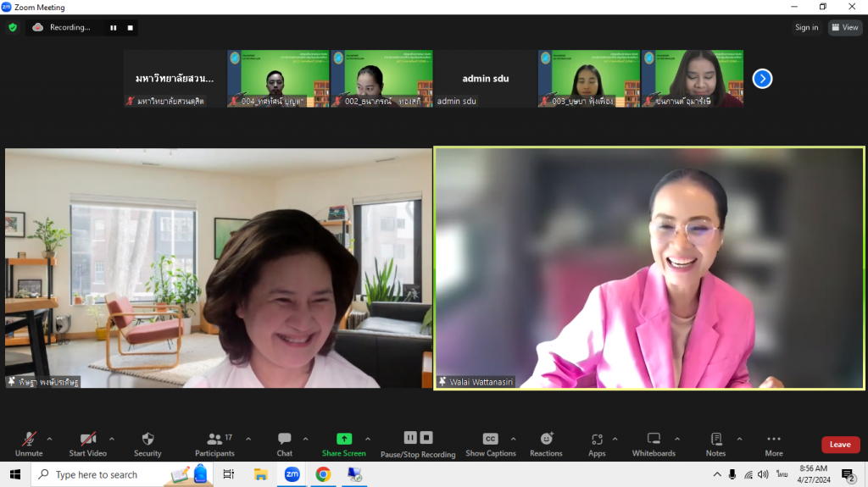
Task: Open Whiteboards from the toolbar
Action: 654,443
